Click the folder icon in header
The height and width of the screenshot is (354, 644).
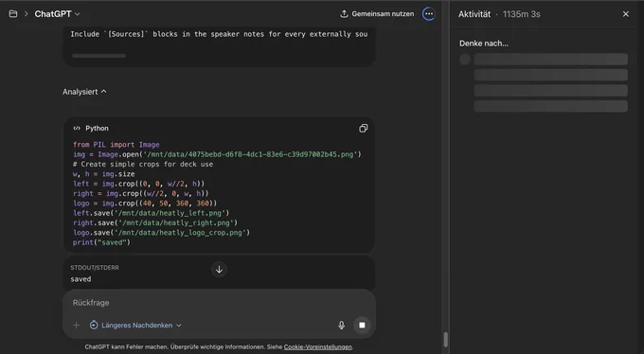click(x=13, y=14)
